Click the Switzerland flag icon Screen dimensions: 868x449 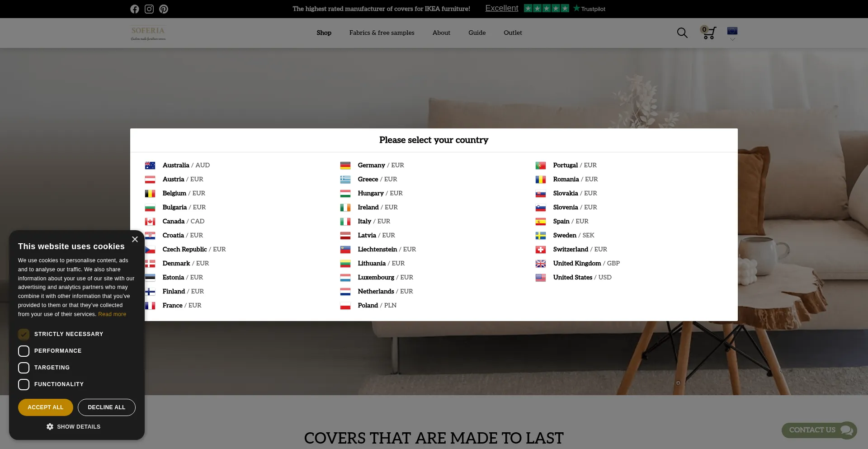click(x=541, y=250)
